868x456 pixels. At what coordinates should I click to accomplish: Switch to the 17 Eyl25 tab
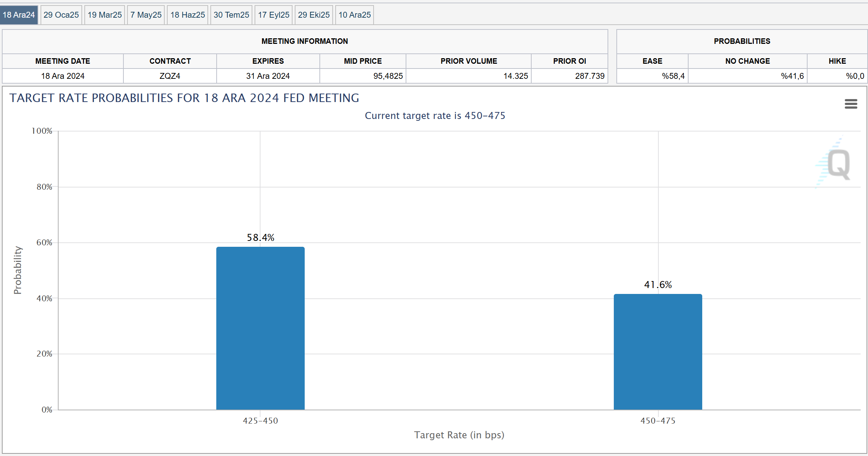point(274,15)
